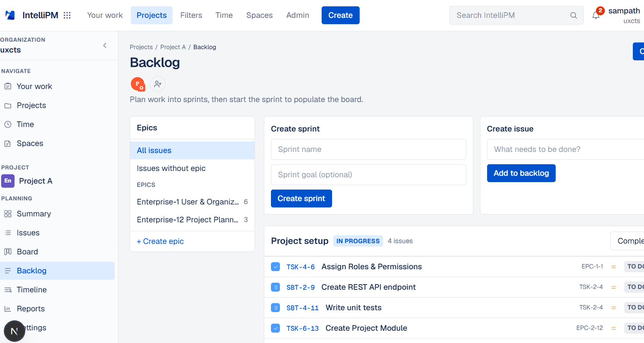Open status dropdown on Write unit tests row
This screenshot has width=644, height=343.
coord(634,308)
